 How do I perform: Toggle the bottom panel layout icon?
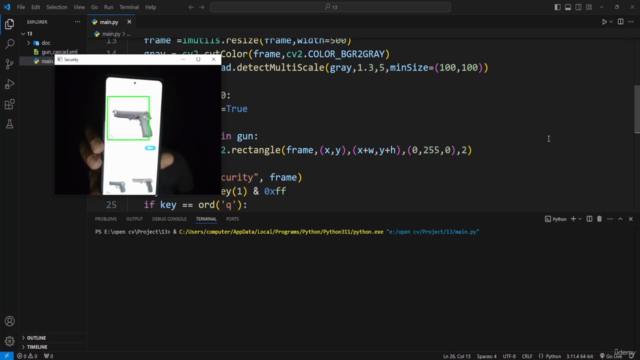click(x=568, y=7)
